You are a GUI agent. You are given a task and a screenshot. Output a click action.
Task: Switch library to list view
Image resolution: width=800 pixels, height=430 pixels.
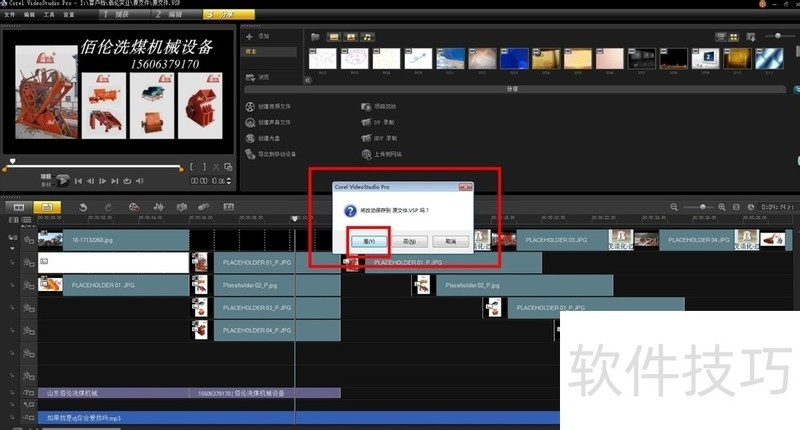pyautogui.click(x=719, y=37)
